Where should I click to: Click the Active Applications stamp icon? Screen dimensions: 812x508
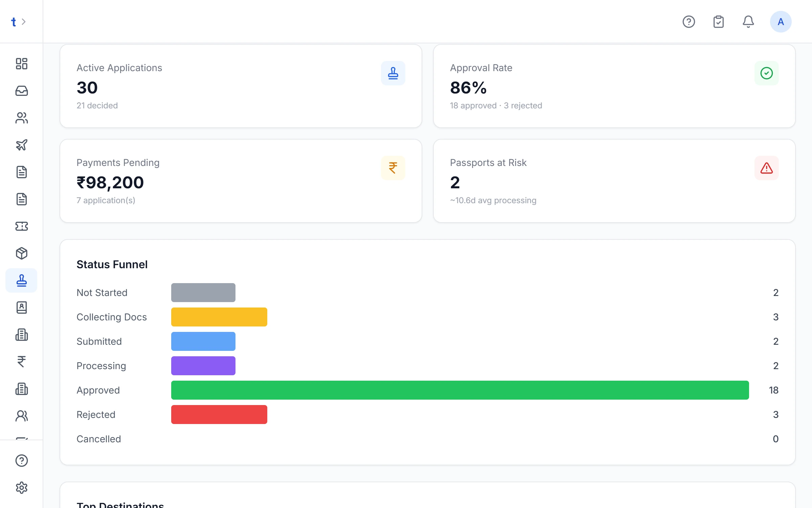click(393, 73)
